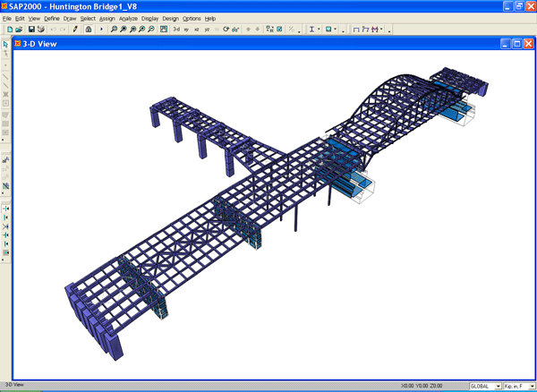Toggle the yz plane view
The image size is (537, 392).
208,30
